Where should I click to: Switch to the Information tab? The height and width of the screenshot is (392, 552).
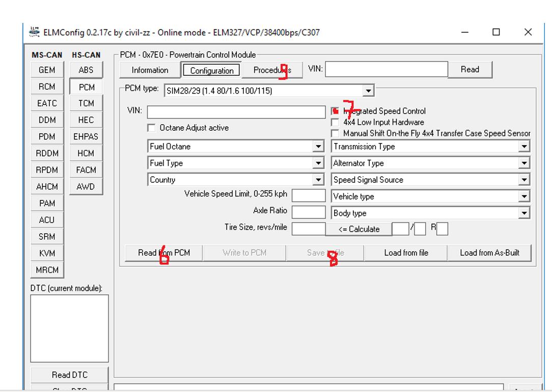click(x=150, y=70)
